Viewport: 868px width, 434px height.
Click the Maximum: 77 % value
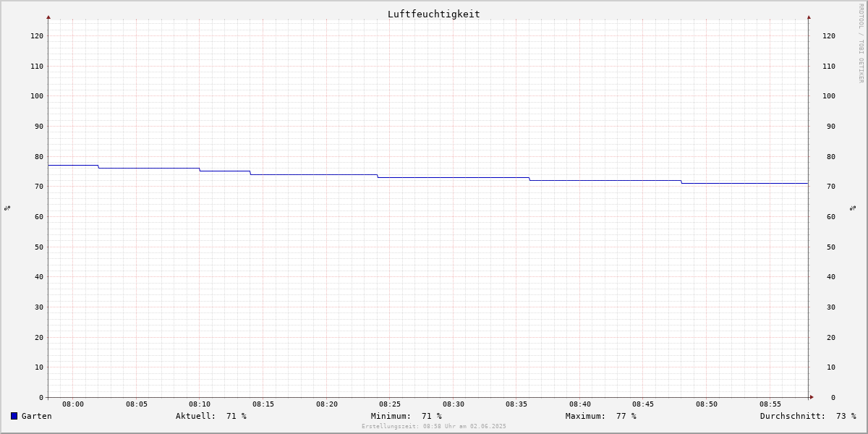pos(601,416)
